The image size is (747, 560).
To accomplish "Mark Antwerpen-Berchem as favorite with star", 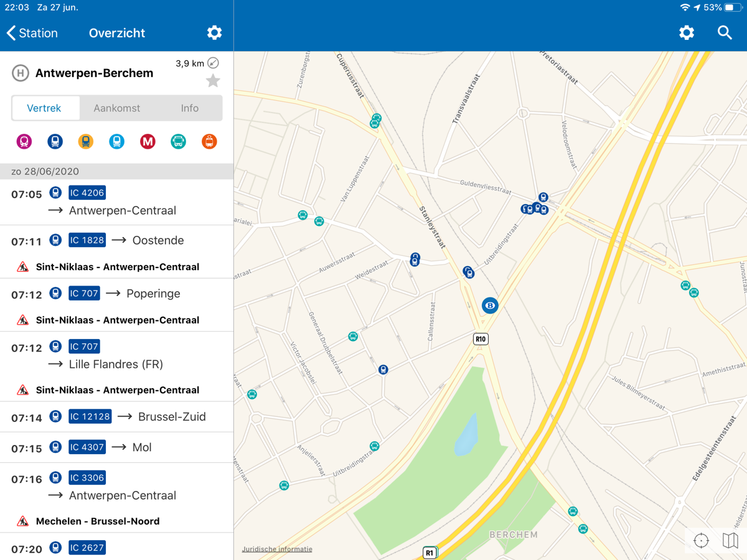I will pos(213,81).
